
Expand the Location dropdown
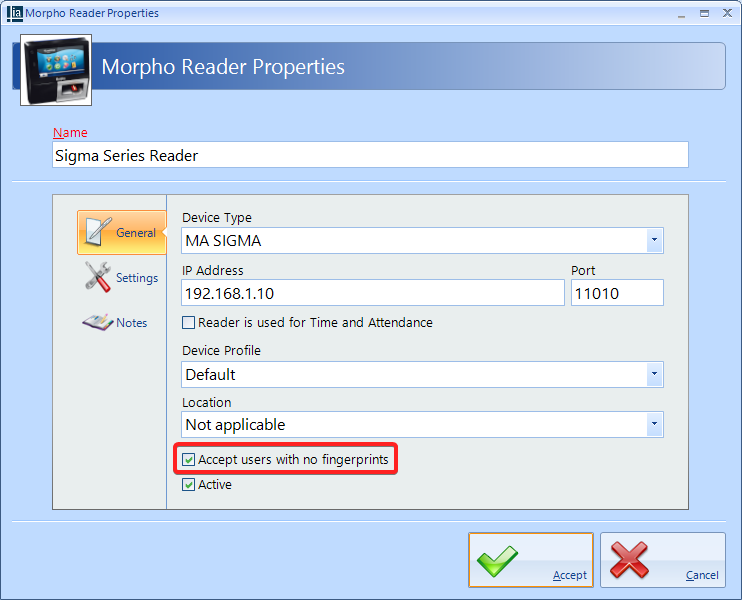[x=654, y=424]
